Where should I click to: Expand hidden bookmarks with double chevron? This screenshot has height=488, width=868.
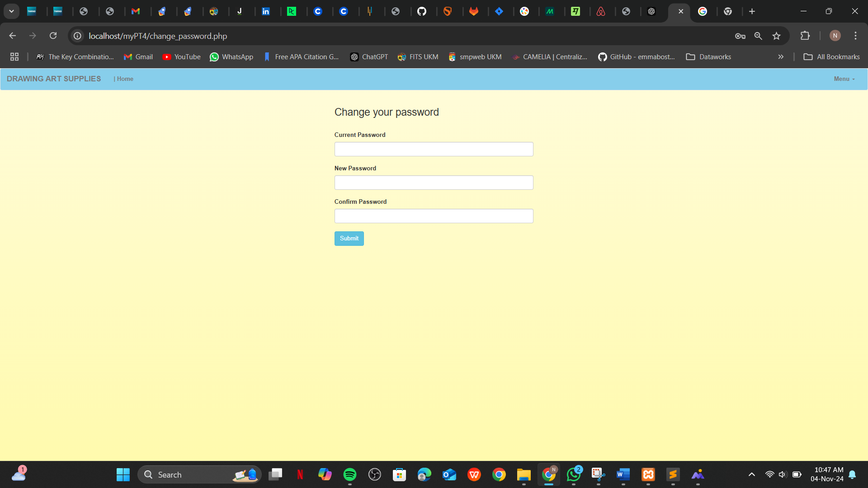coord(780,56)
